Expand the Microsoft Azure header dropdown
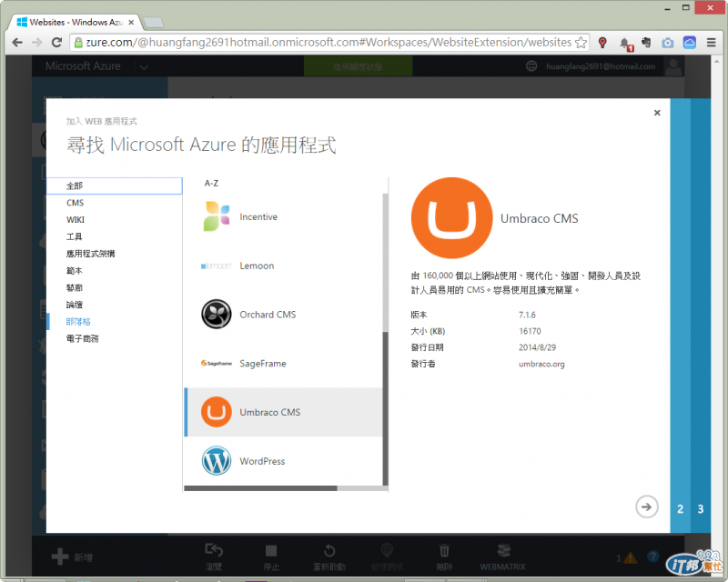728x582 pixels. (144, 67)
